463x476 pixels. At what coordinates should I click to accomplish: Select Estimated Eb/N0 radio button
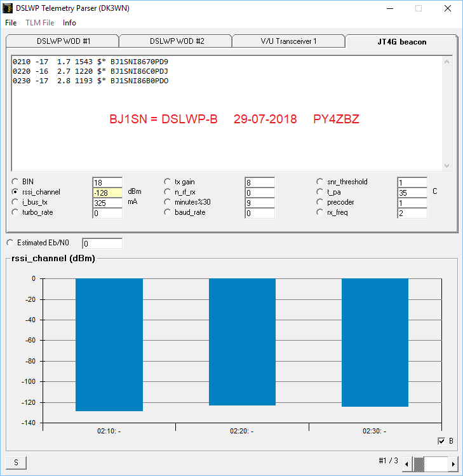pos(10,243)
